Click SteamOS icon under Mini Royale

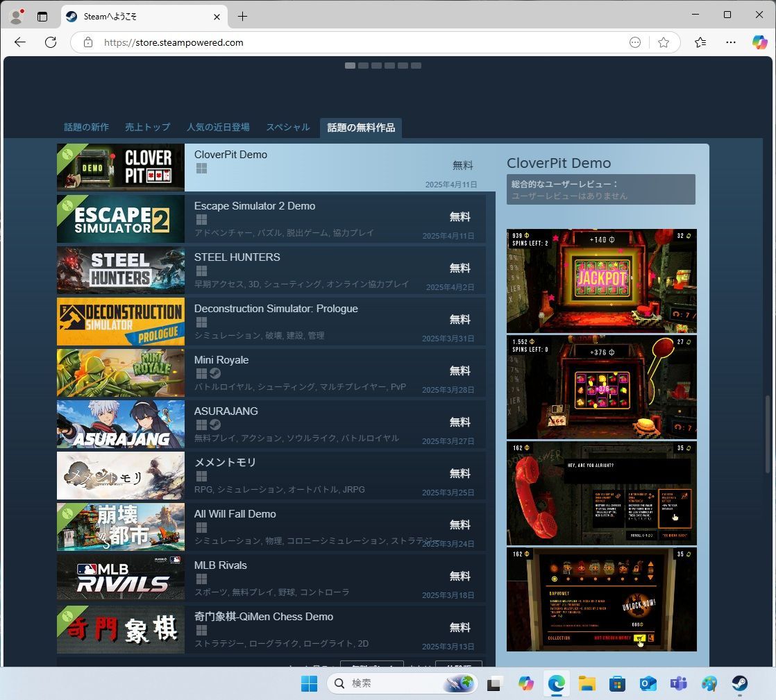click(x=215, y=373)
